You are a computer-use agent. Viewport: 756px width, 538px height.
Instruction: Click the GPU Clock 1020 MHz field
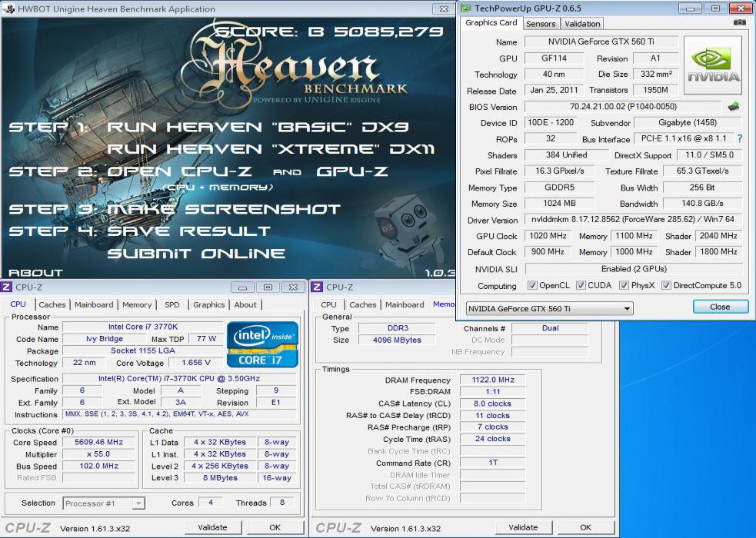[548, 236]
